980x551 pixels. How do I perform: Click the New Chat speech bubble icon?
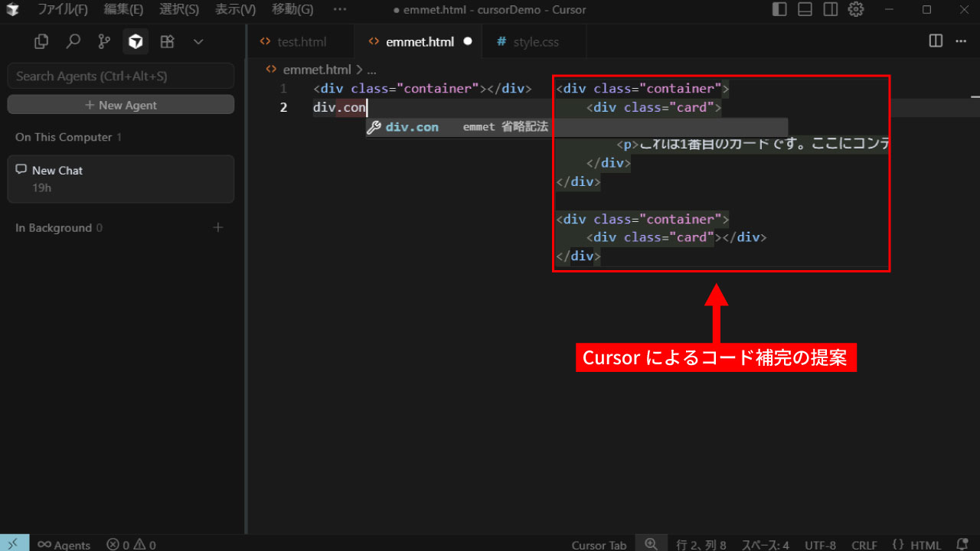pyautogui.click(x=21, y=170)
